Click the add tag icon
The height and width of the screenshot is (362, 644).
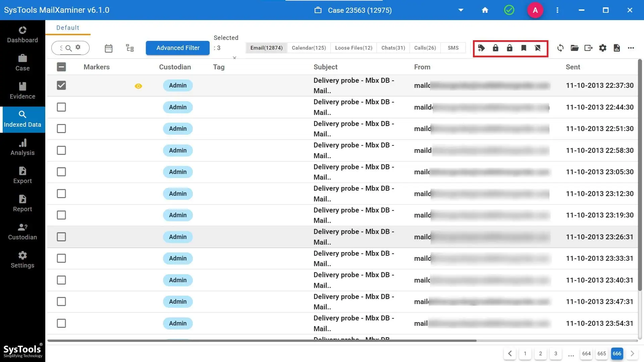(481, 48)
